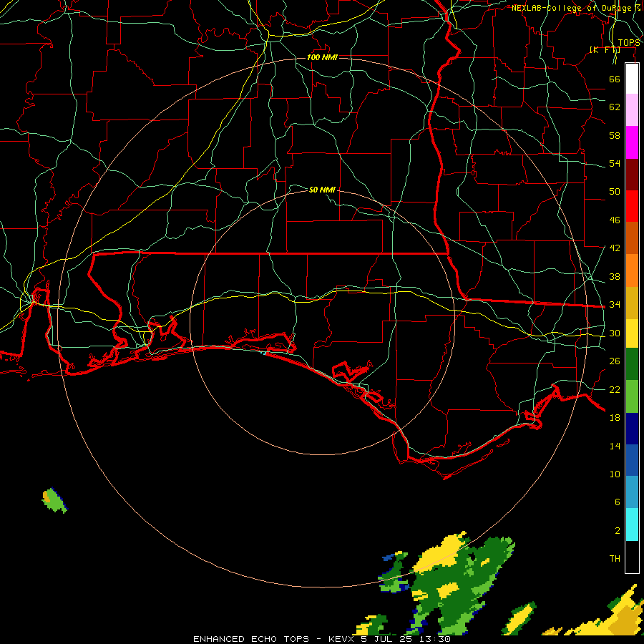The height and width of the screenshot is (644, 644).
Task: Select the bright red 46-50 kft swatch
Action: [x=632, y=206]
